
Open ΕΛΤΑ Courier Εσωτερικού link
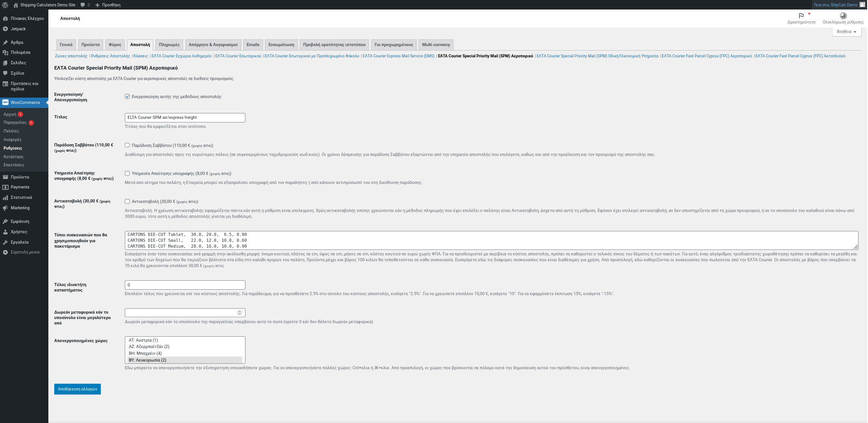[238, 56]
